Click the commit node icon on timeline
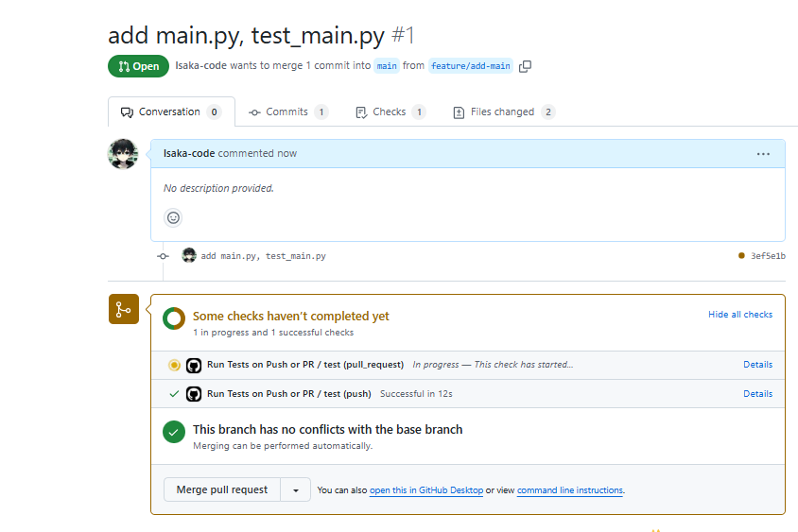This screenshot has width=798, height=532. (163, 256)
